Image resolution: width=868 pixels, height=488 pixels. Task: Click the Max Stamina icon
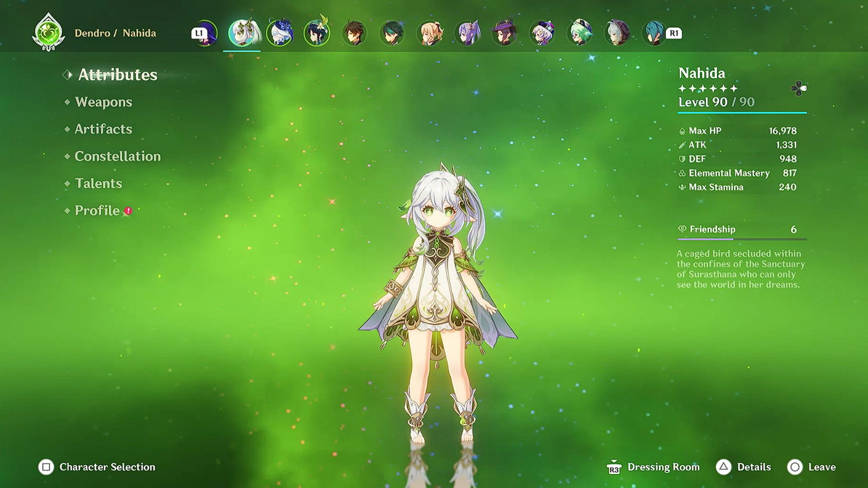click(x=682, y=187)
